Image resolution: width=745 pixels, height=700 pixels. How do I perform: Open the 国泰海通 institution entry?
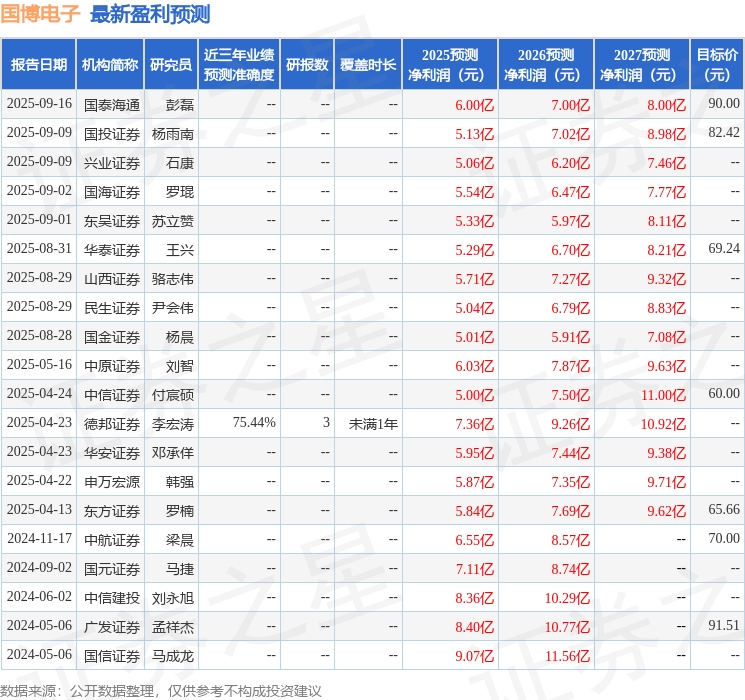112,105
